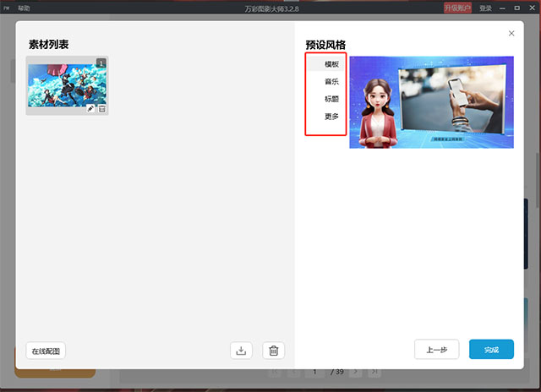Delete material with the trash can icon
Screen dimensions: 541x392
click(x=274, y=351)
